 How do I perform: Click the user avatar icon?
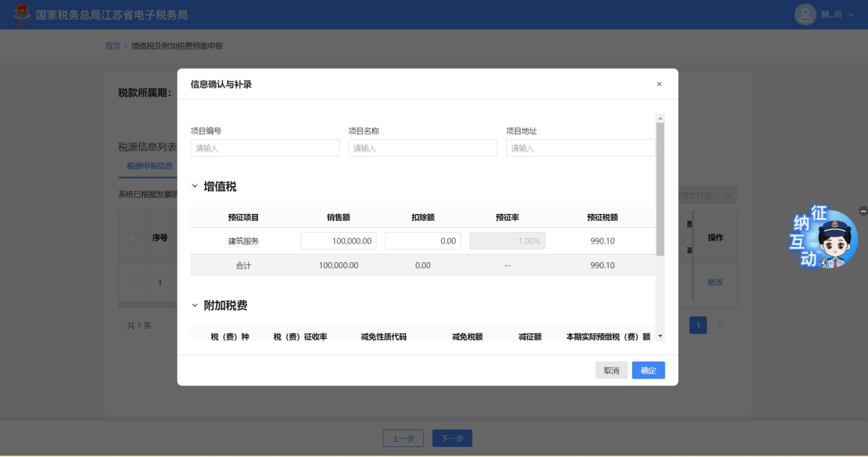coord(805,14)
